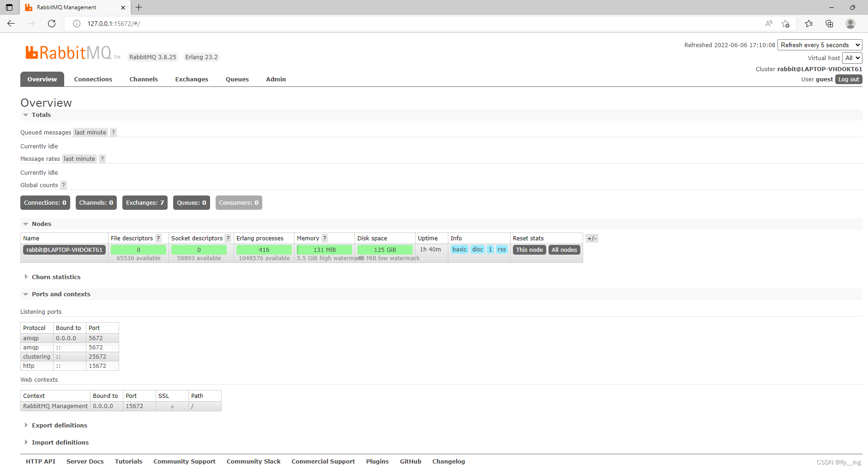Open the Server Docs footer link

[x=85, y=462]
